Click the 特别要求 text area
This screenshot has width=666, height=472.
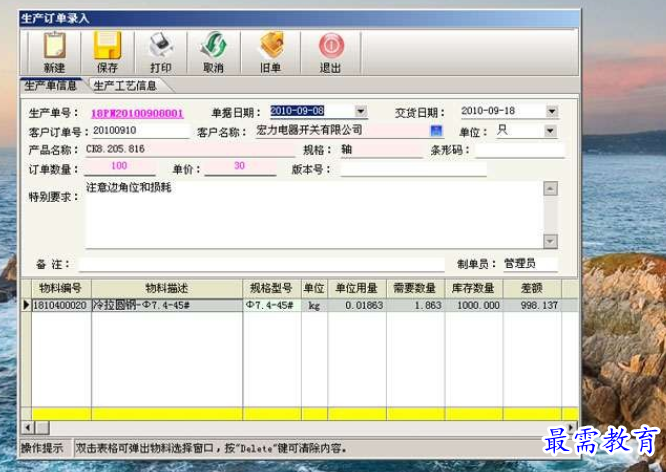[314, 215]
